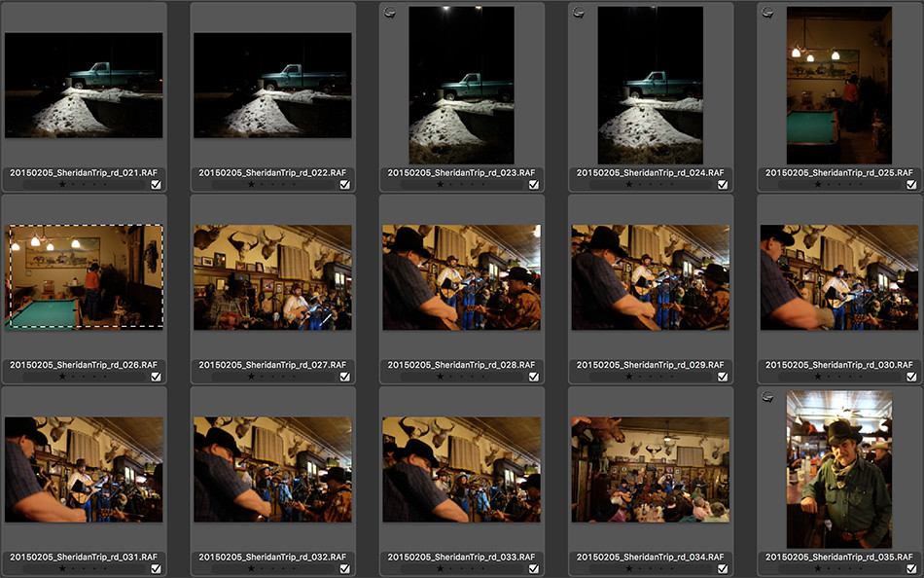Uncheck the tag box on SheridanTrip_rd_023.RAF
The width and height of the screenshot is (924, 578).
tap(534, 185)
